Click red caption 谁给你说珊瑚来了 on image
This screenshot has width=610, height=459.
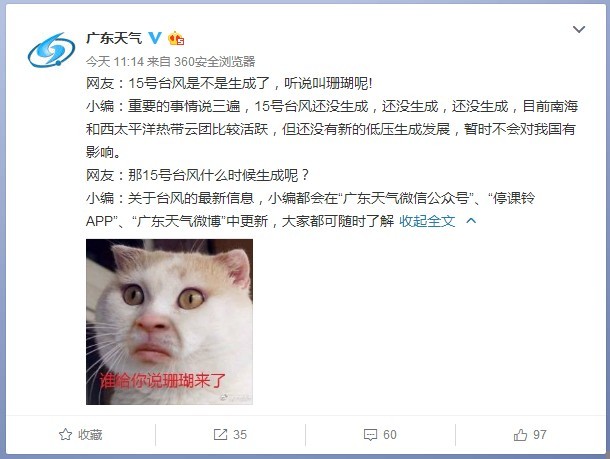coord(163,380)
